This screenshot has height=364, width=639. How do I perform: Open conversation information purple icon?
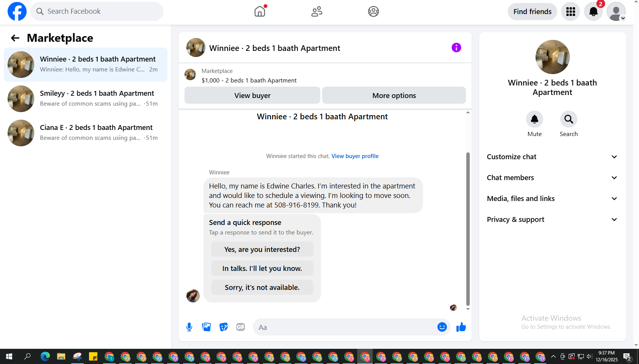click(456, 47)
